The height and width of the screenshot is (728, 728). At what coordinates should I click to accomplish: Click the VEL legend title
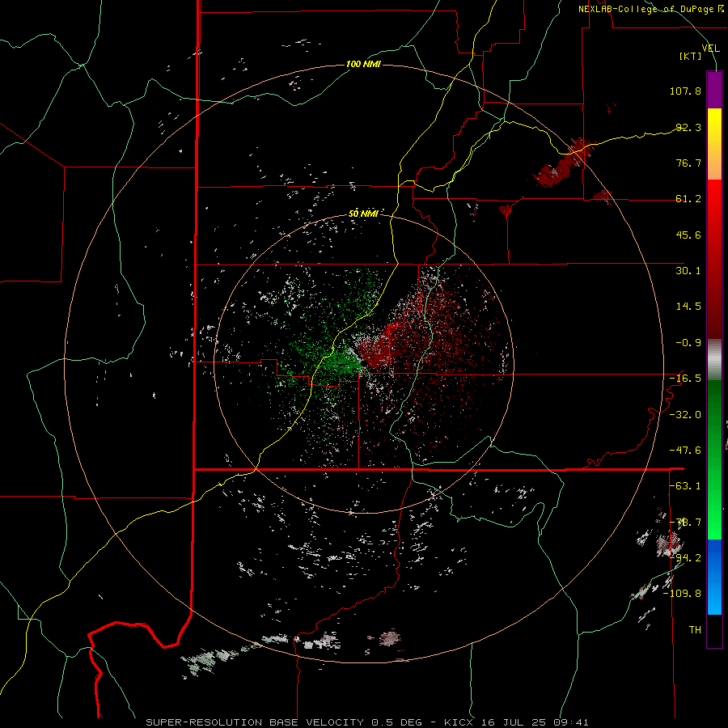[x=710, y=49]
